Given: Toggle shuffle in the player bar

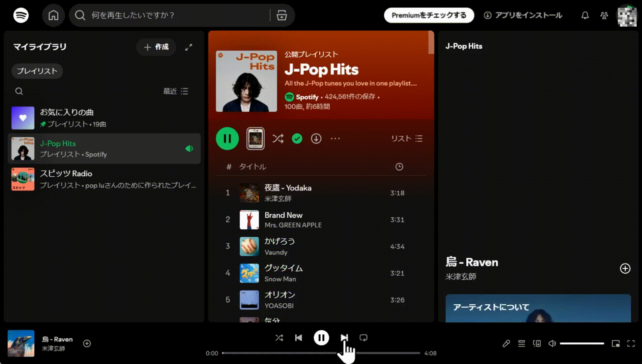Looking at the screenshot, I should click(x=279, y=338).
